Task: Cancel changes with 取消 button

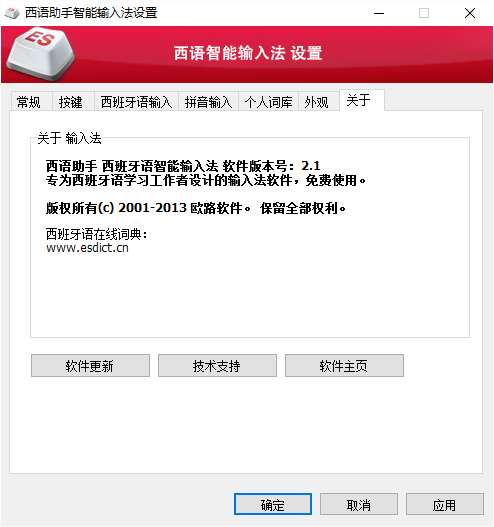Action: pyautogui.click(x=359, y=504)
